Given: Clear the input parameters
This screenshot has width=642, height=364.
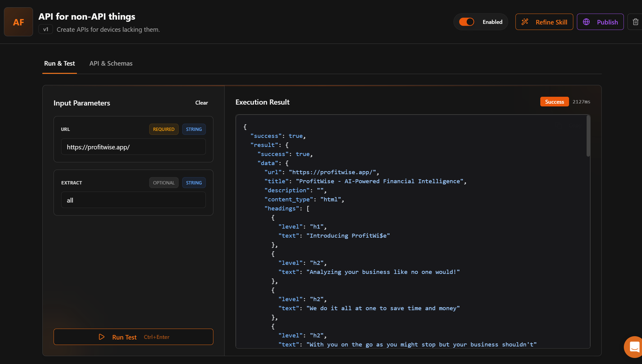Looking at the screenshot, I should [x=201, y=103].
